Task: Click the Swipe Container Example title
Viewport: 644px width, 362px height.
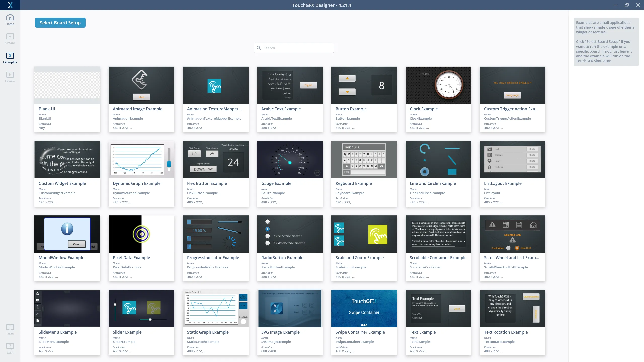Action: click(360, 332)
